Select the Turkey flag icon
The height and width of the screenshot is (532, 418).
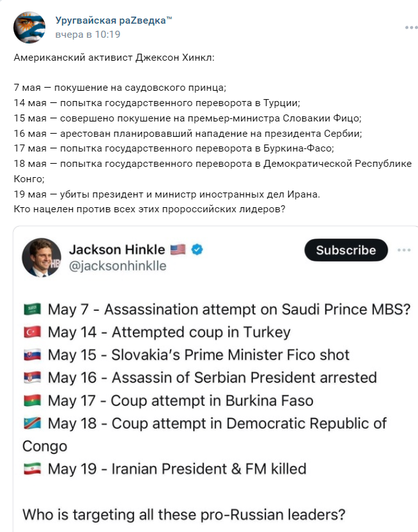(x=32, y=332)
